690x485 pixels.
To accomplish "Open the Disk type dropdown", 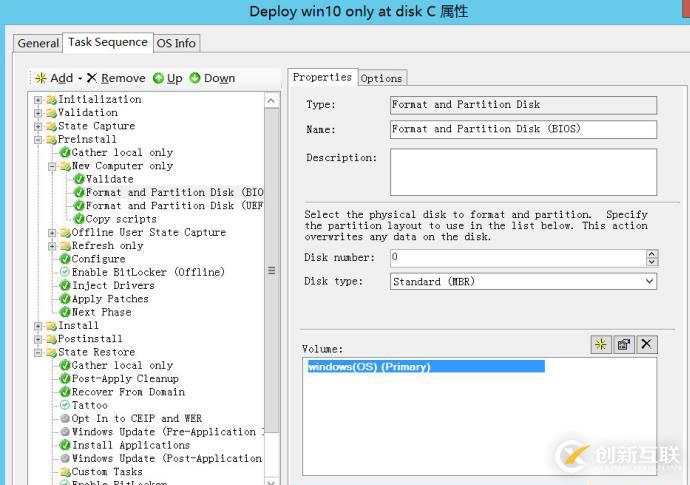I will click(x=649, y=281).
